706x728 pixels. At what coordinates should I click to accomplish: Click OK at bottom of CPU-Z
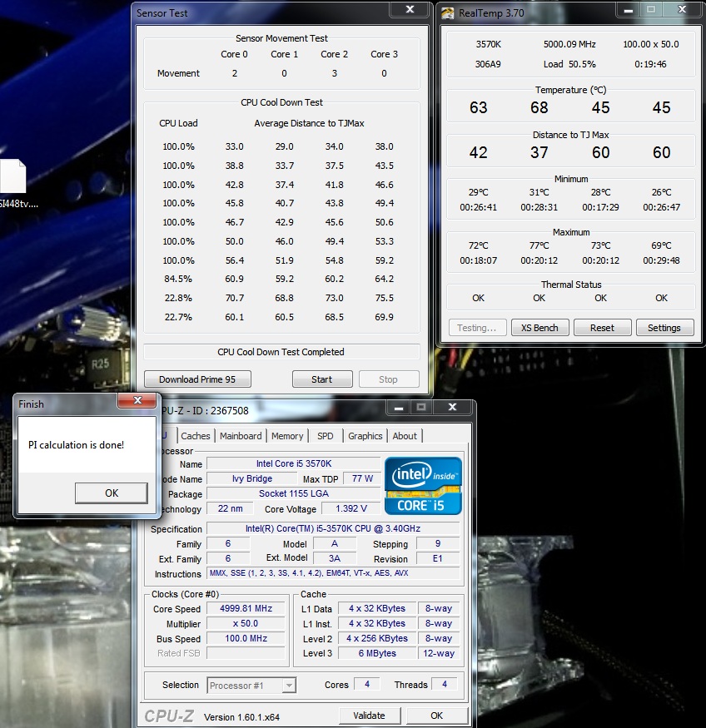coord(436,716)
